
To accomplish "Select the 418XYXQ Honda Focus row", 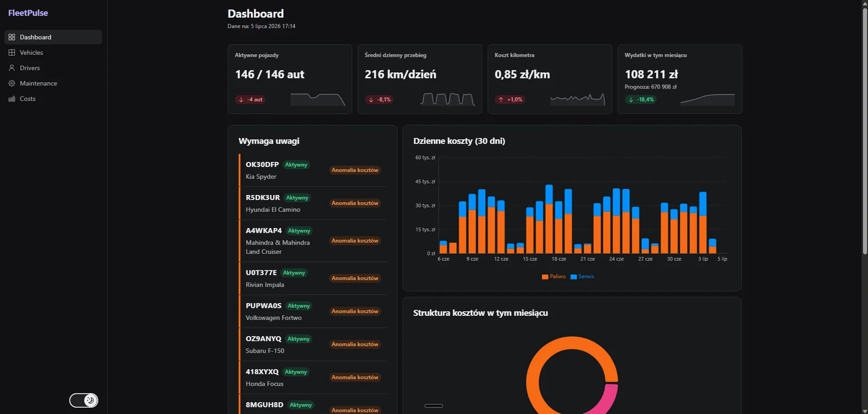I will tap(312, 378).
